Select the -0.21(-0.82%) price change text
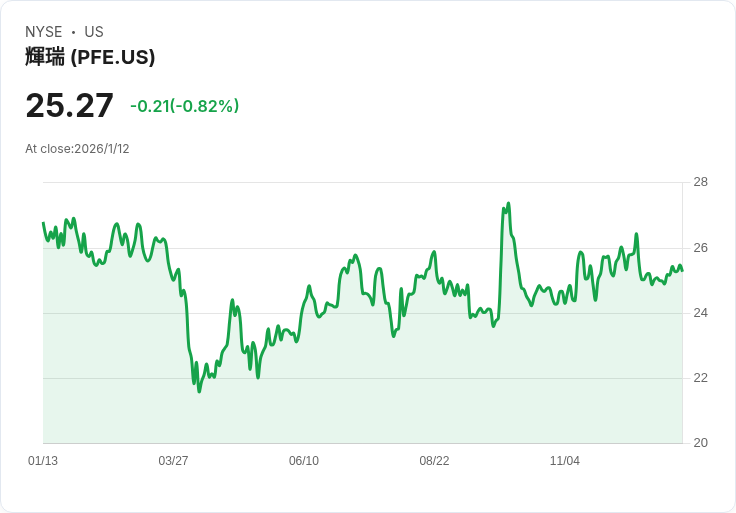Viewport: 736px width, 513px height. coord(184,106)
